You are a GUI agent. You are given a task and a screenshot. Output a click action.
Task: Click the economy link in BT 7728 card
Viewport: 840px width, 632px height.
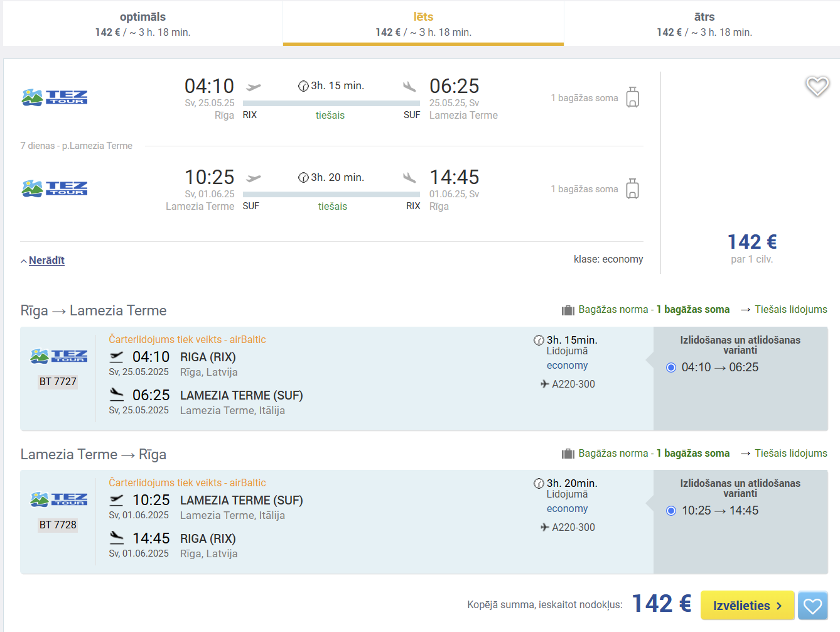coord(567,509)
